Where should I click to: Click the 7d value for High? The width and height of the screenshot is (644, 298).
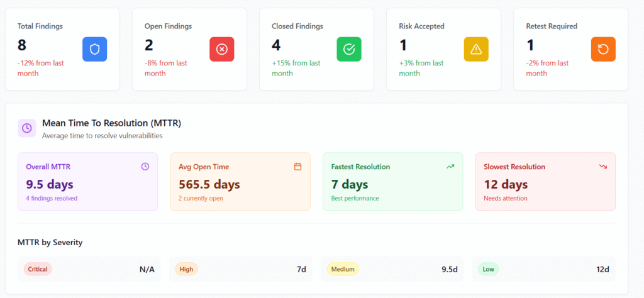click(301, 270)
